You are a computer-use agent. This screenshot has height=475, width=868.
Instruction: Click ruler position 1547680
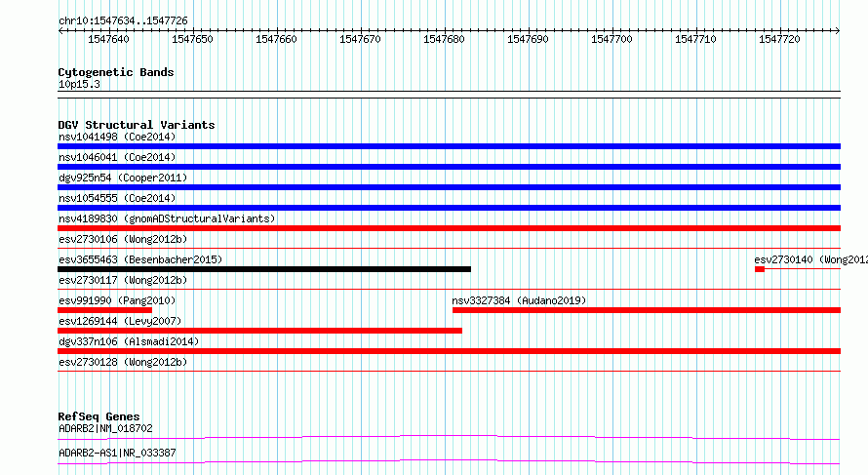444,39
